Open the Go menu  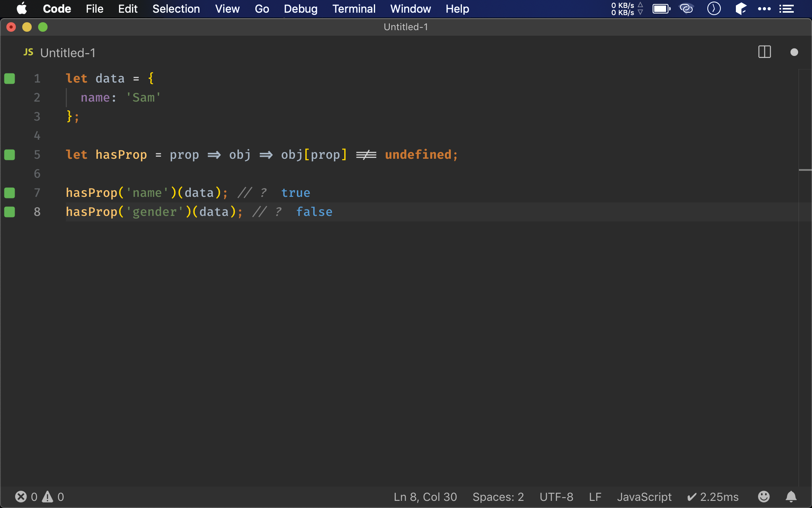[x=262, y=9]
